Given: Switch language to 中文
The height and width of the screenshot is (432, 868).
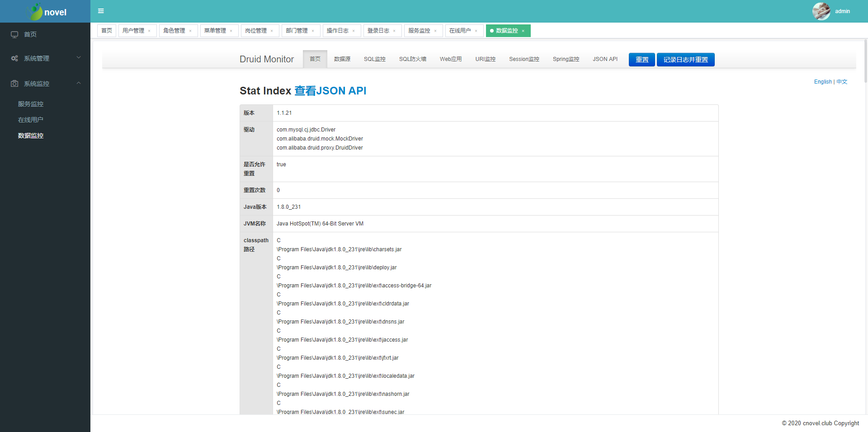Looking at the screenshot, I should point(842,82).
